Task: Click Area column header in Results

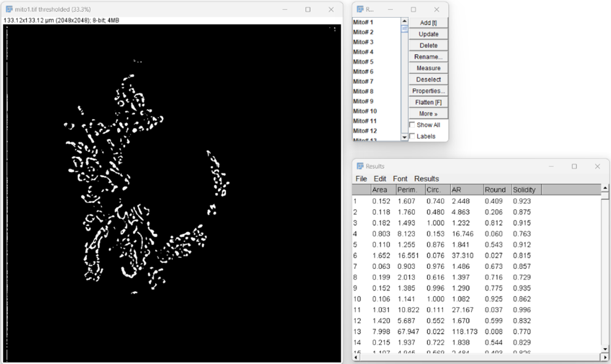Action: coord(383,190)
